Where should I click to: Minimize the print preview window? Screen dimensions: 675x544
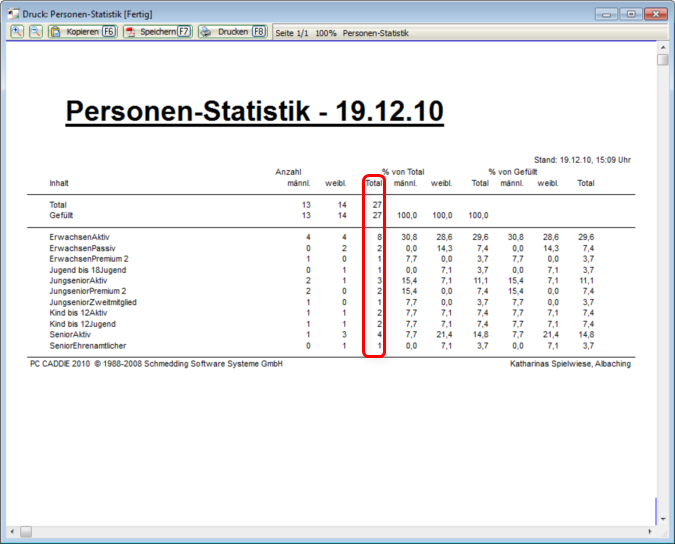[x=606, y=14]
